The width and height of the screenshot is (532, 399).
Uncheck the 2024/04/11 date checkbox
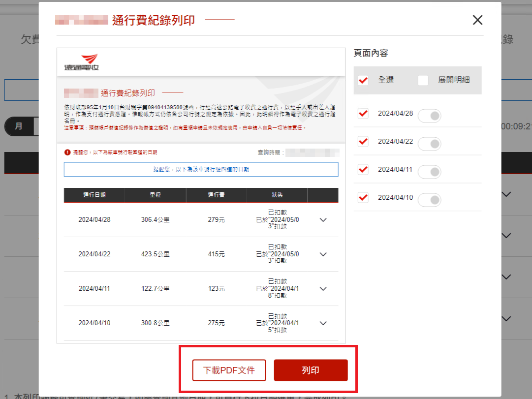(363, 169)
